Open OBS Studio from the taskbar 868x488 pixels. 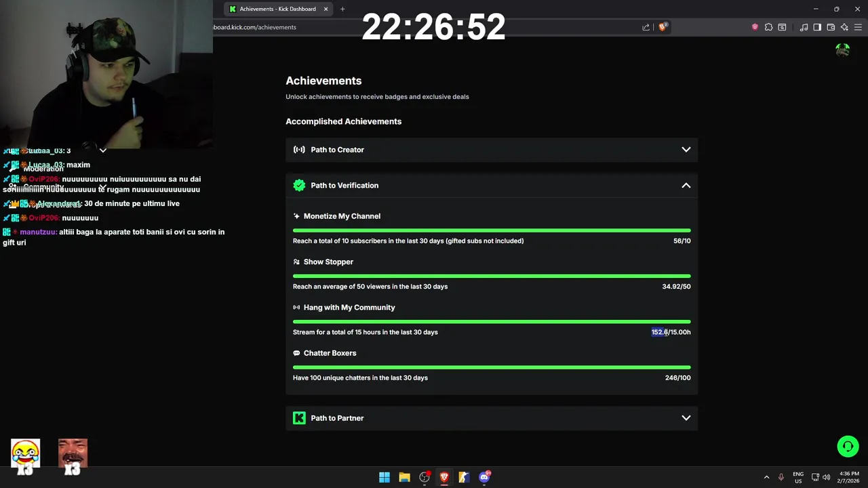coord(425,477)
